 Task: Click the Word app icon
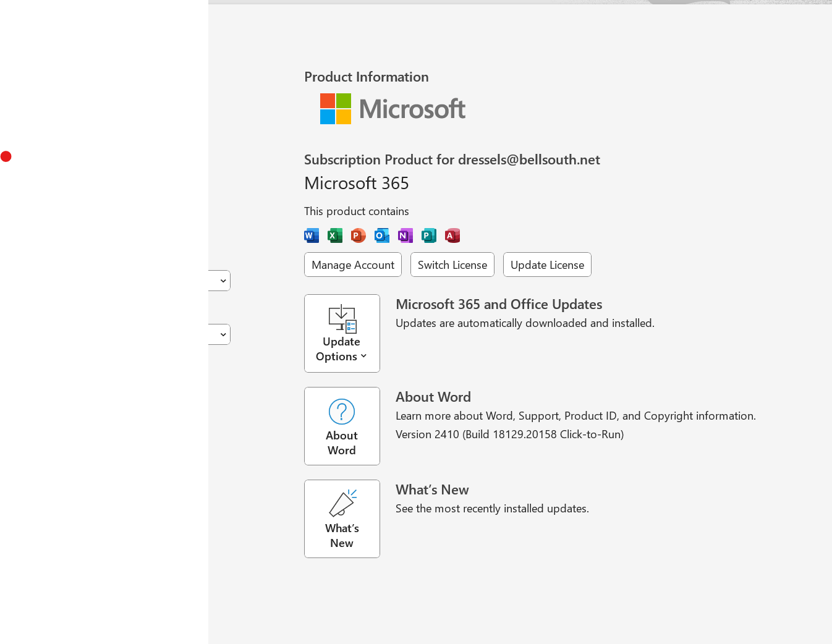point(312,235)
